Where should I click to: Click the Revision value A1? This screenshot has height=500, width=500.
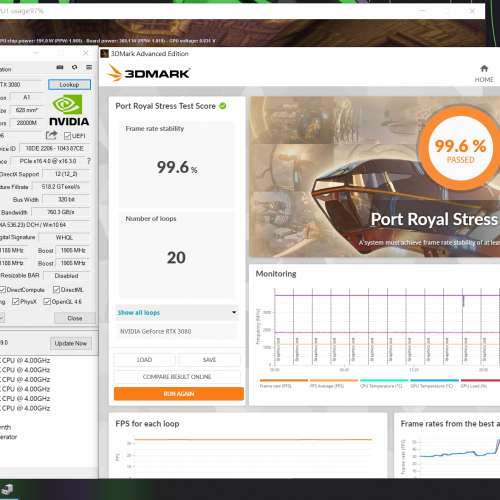(x=27, y=97)
